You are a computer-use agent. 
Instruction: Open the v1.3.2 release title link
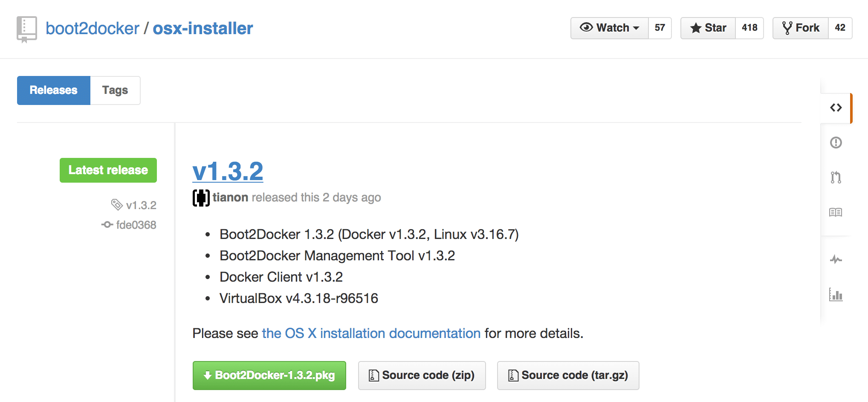228,172
